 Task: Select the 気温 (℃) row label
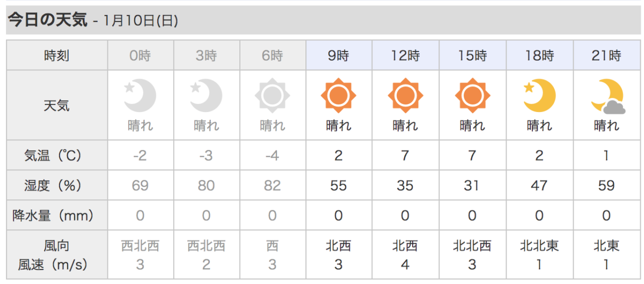click(x=56, y=155)
